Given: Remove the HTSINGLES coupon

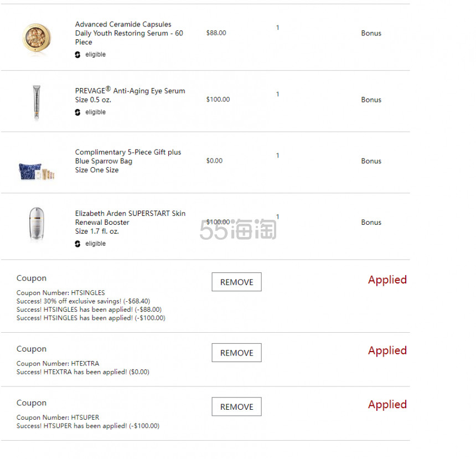Looking at the screenshot, I should (236, 282).
